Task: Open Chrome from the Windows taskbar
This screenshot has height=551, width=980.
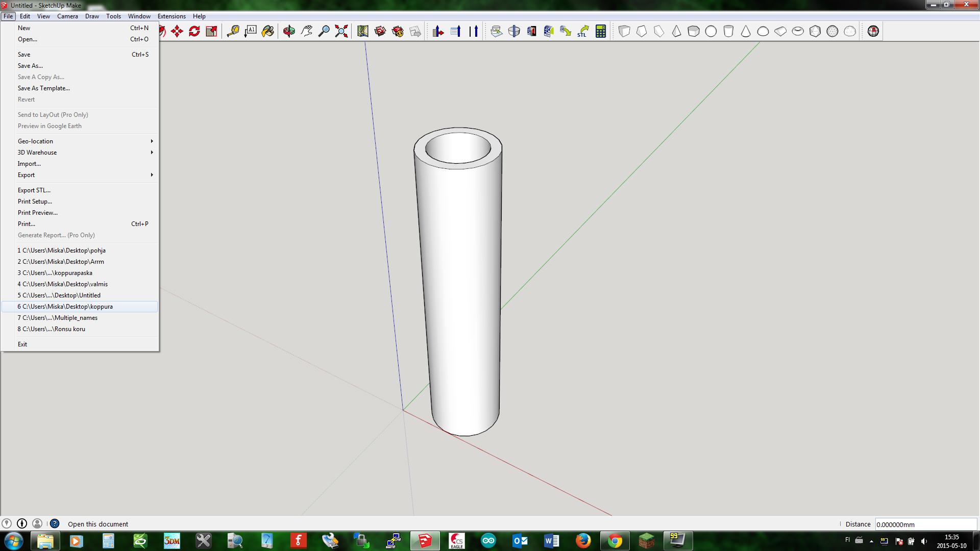Action: tap(615, 541)
